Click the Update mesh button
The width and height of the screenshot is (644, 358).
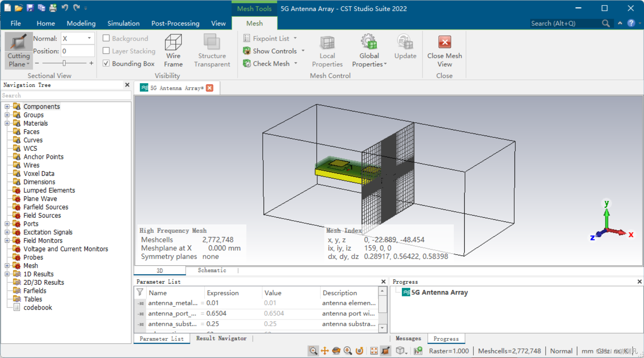tap(405, 47)
